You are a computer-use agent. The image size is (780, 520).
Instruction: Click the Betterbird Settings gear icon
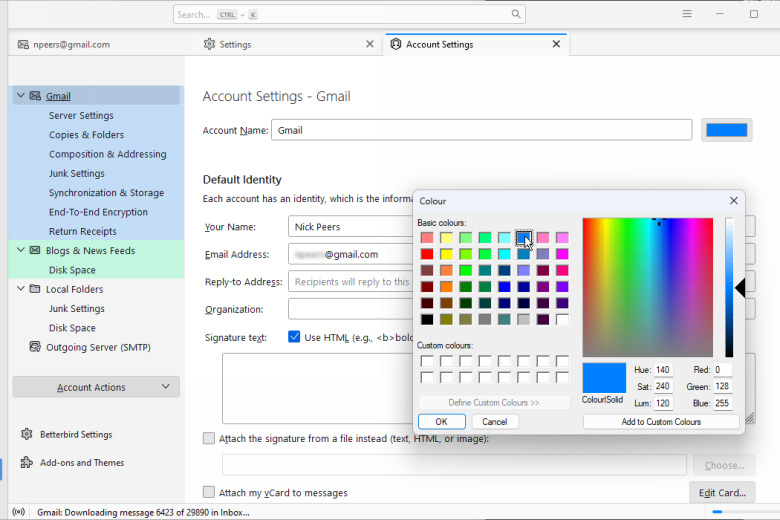pos(27,434)
